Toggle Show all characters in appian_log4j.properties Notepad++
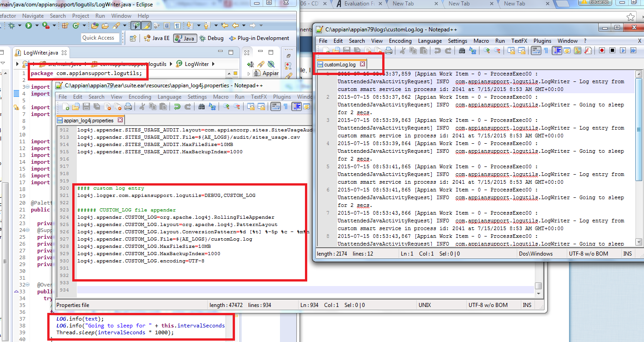This screenshot has height=342, width=644. [x=285, y=107]
